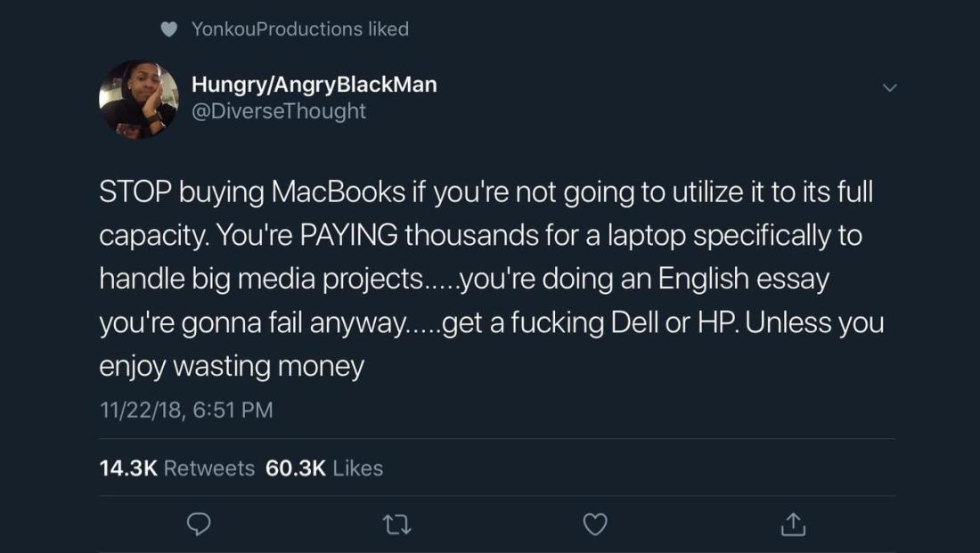Click the word "MacBooks" in the tweet
The image size is (980, 553).
coord(338,193)
